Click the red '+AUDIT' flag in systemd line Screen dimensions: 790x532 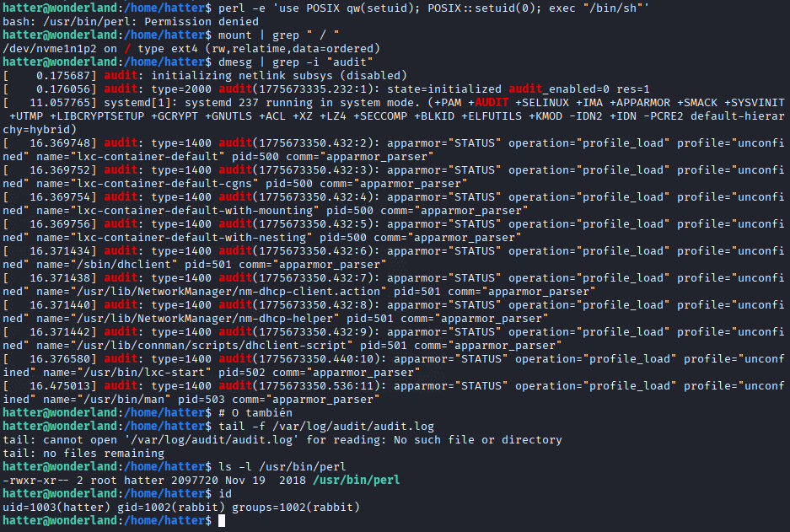[488, 103]
